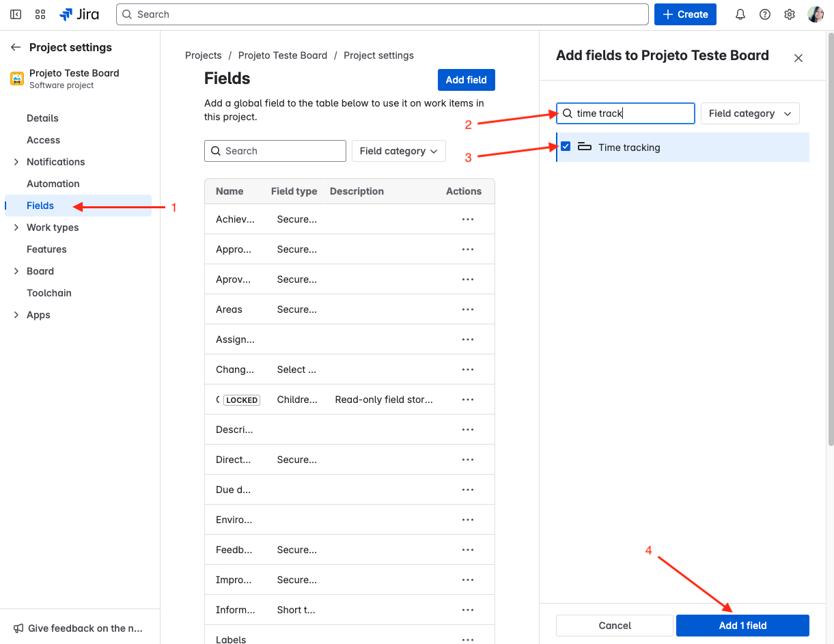
Task: Expand the Board section in sidebar
Action: tap(16, 271)
